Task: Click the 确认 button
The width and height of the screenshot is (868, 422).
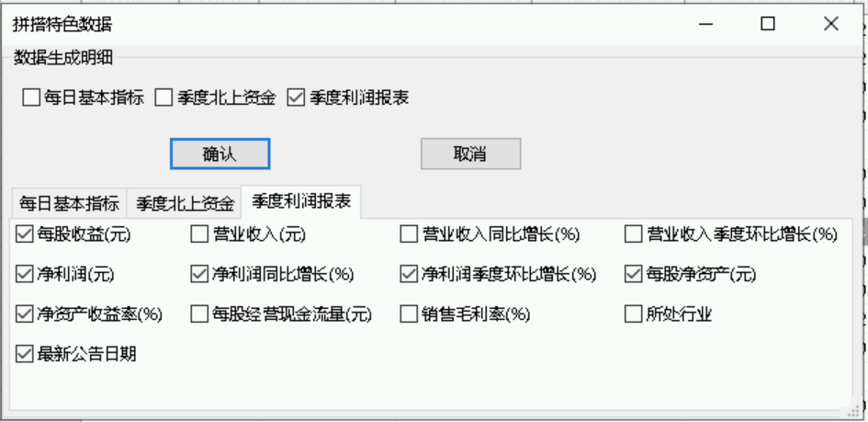Action: (220, 154)
